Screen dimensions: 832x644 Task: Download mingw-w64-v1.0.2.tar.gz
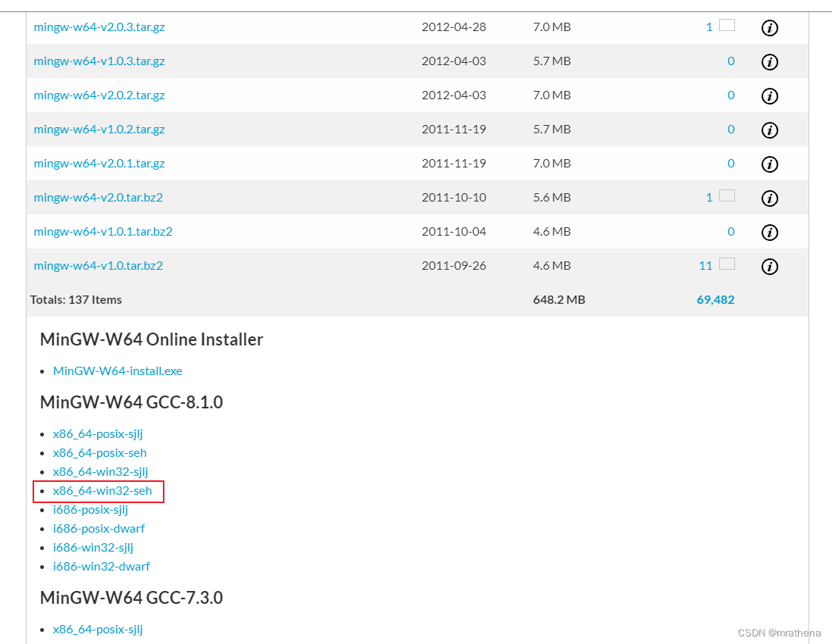[99, 129]
